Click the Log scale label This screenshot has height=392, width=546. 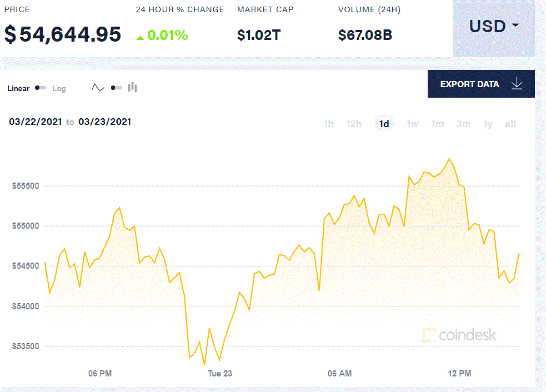pos(59,88)
